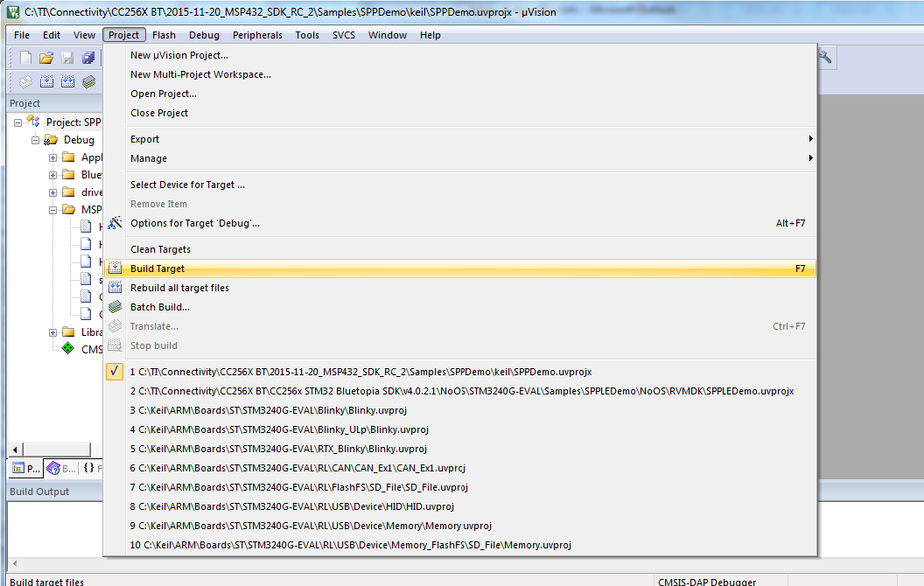Image resolution: width=924 pixels, height=586 pixels.
Task: Click the Batch Build icon in build toolbar
Action: pos(88,81)
